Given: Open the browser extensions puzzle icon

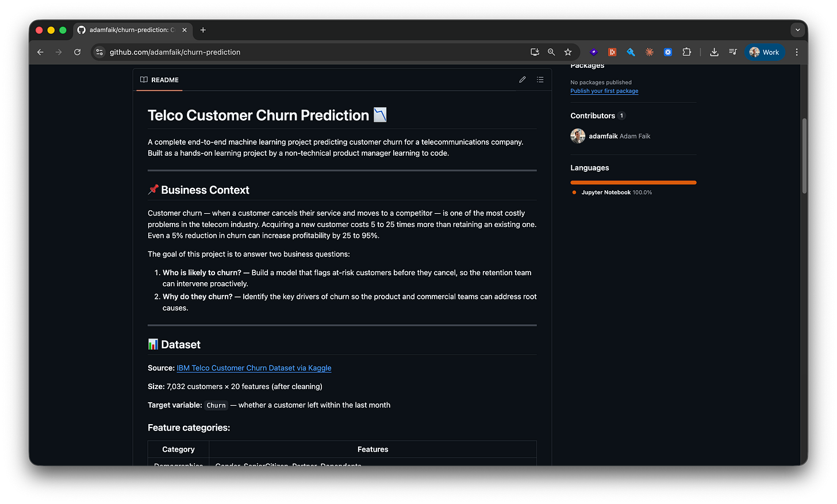Looking at the screenshot, I should tap(686, 52).
